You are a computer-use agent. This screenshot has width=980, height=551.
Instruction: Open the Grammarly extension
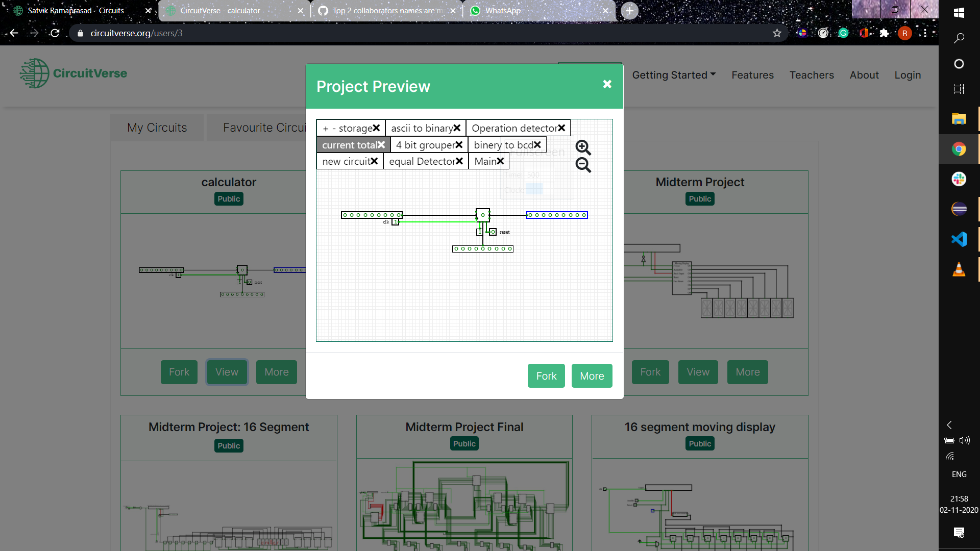pos(844,33)
